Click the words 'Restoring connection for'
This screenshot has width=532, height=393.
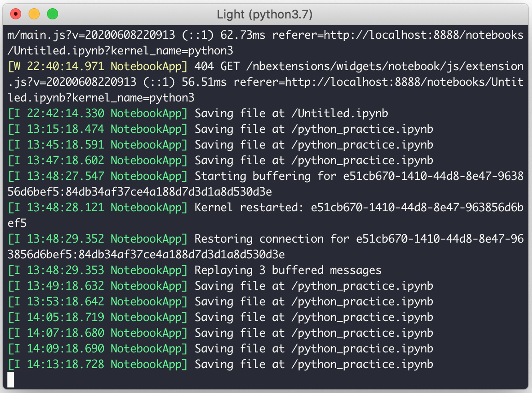click(272, 239)
